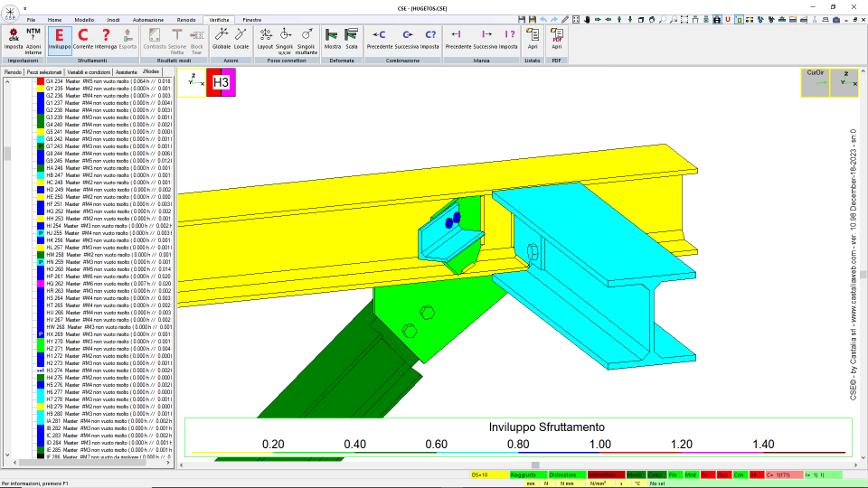The height and width of the screenshot is (488, 868).
Task: Open the NTM Azioni Interne tool
Action: tap(33, 41)
